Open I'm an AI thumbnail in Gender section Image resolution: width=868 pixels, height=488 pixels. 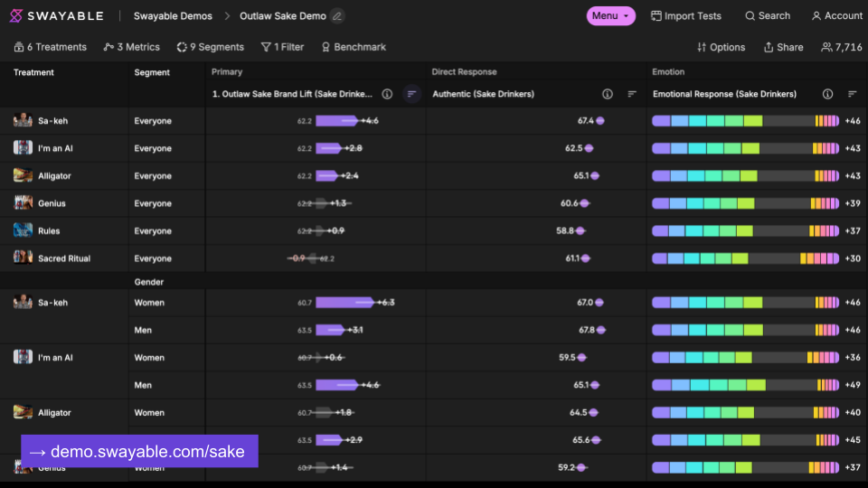coord(23,357)
